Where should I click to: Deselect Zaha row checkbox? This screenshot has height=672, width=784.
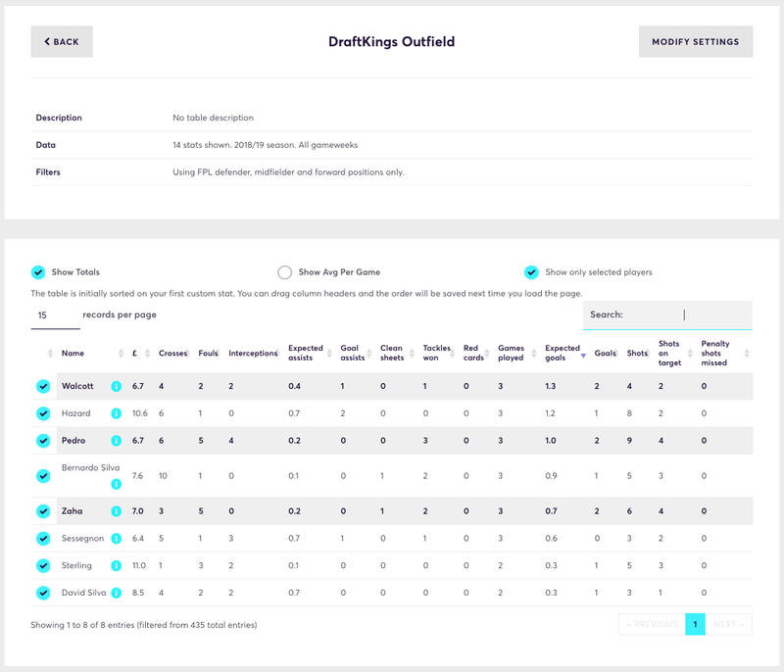click(x=43, y=511)
